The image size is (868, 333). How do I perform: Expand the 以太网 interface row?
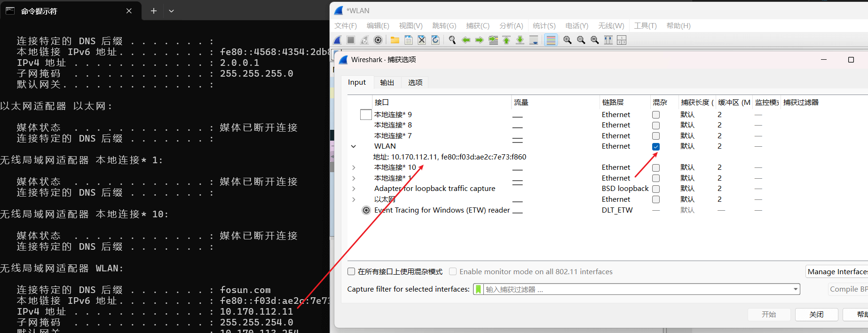(354, 199)
